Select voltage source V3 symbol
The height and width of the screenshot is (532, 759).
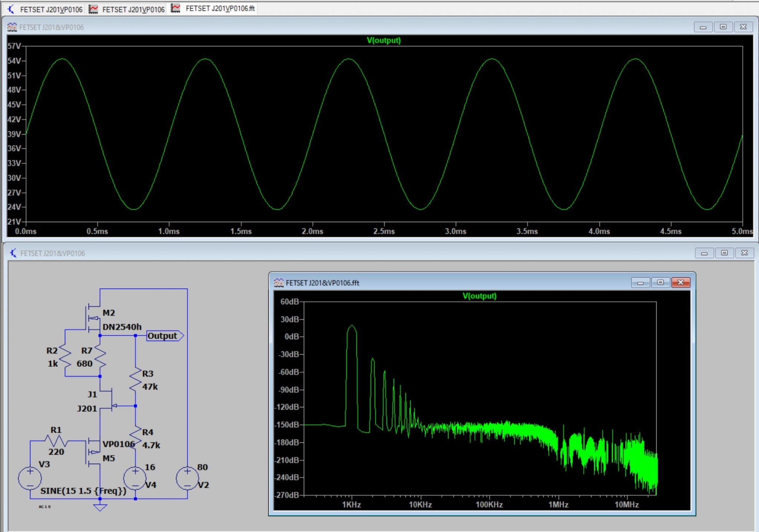tap(30, 478)
